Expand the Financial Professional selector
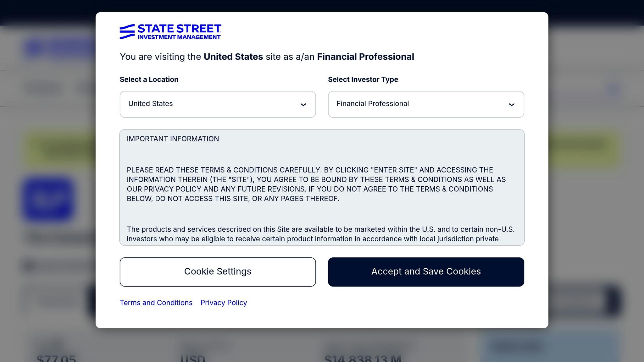 (426, 104)
